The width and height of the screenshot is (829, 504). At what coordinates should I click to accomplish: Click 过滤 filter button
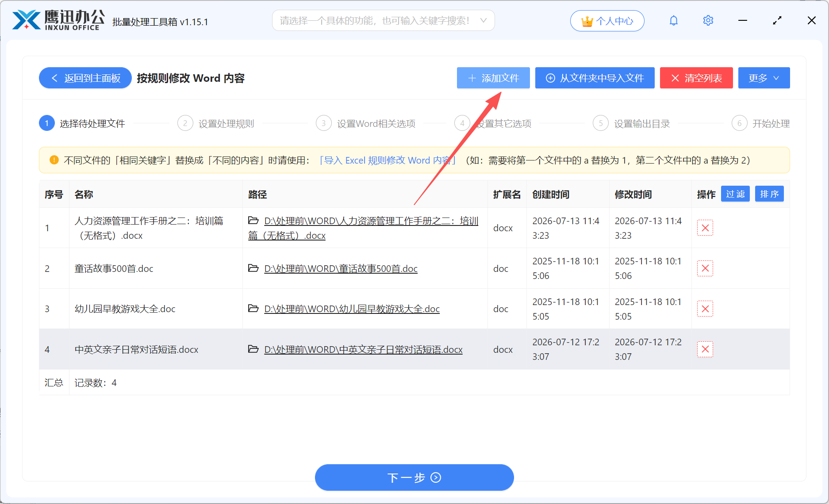(x=735, y=194)
